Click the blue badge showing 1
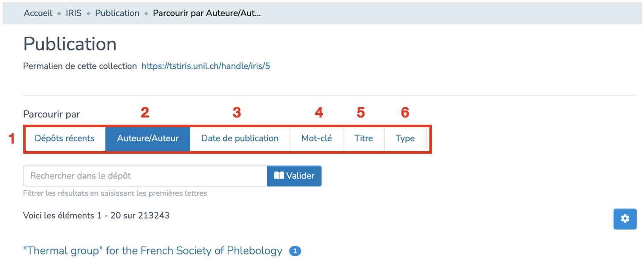 pos(295,251)
